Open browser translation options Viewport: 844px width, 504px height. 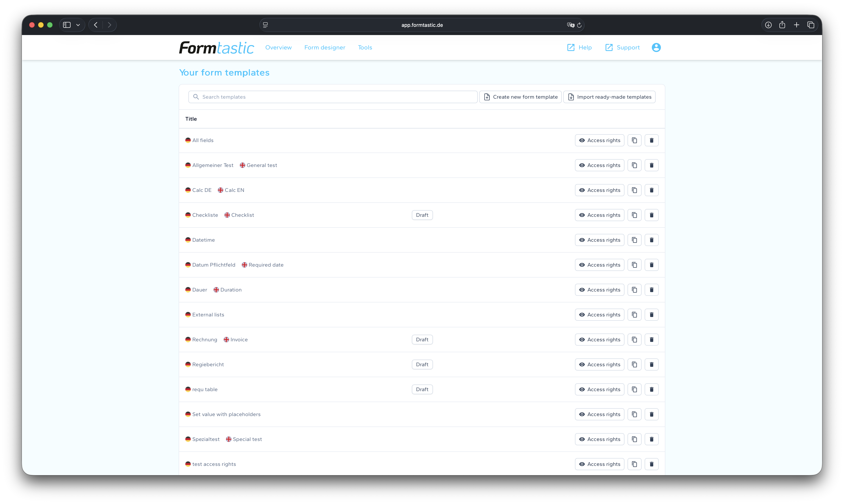click(571, 25)
